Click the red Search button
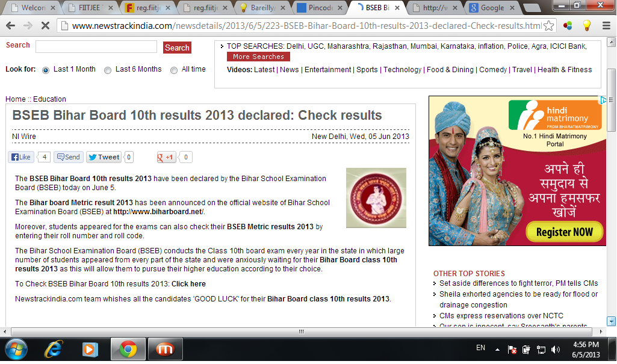Image resolution: width=617 pixels, height=364 pixels. tap(177, 48)
